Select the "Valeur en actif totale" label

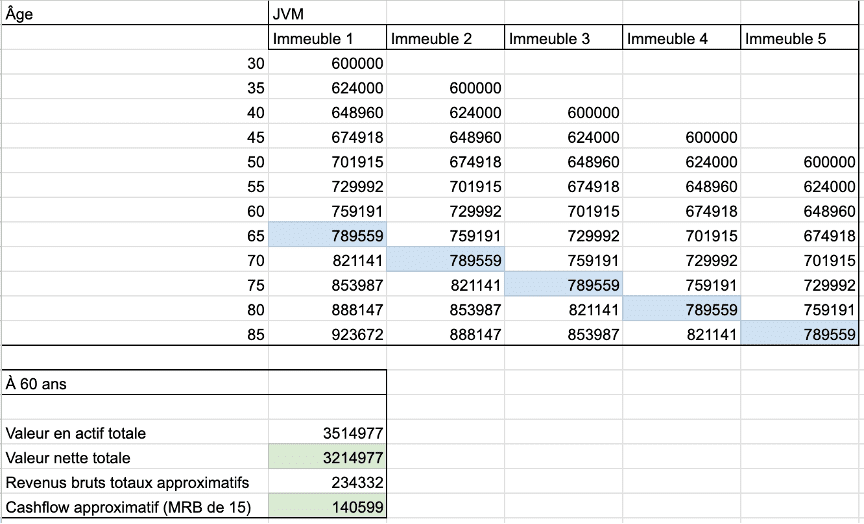[134, 433]
